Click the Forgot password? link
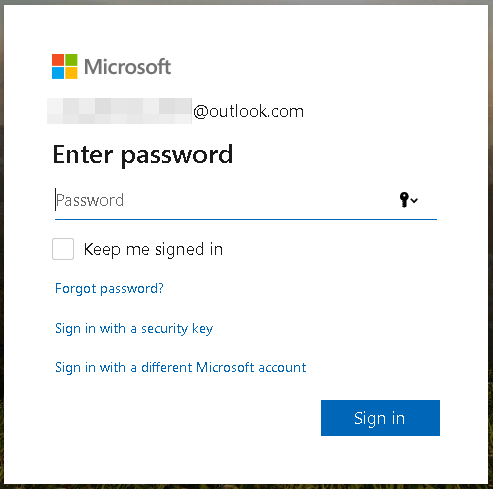 [x=109, y=288]
